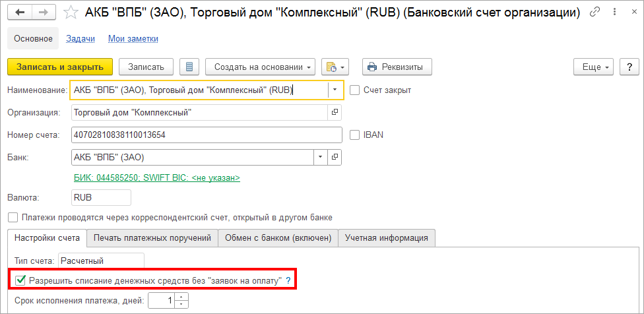Open the 'Еще' dropdown menu
644x314 pixels.
594,67
